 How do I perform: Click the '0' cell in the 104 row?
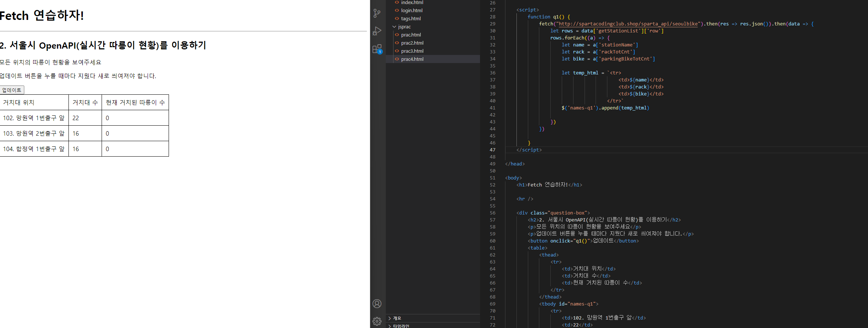pyautogui.click(x=135, y=149)
